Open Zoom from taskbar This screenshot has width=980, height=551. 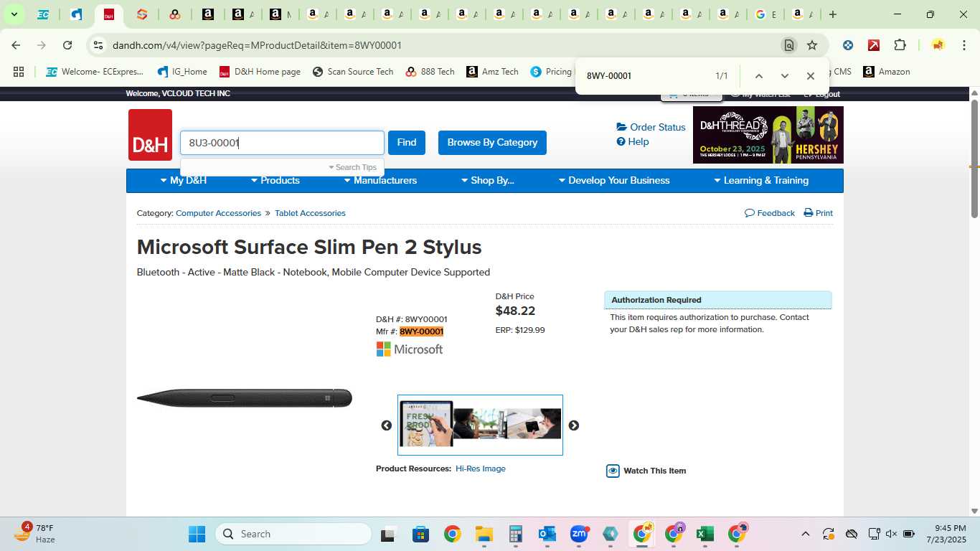579,534
